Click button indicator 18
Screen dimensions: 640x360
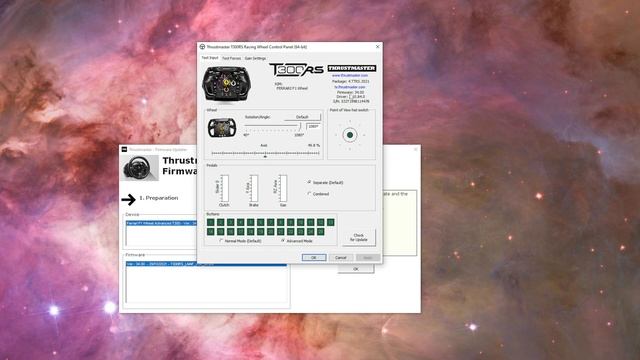point(251,231)
